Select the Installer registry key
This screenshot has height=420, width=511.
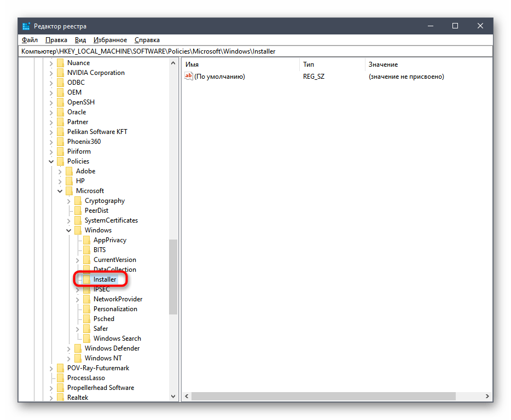tap(104, 279)
